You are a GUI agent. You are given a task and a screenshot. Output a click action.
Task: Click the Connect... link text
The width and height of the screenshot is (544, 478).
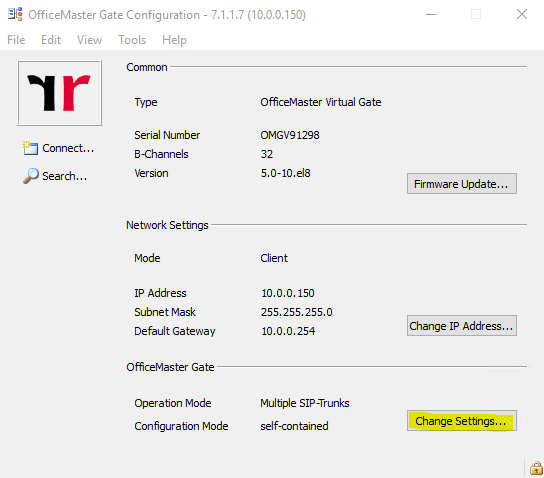coord(68,148)
